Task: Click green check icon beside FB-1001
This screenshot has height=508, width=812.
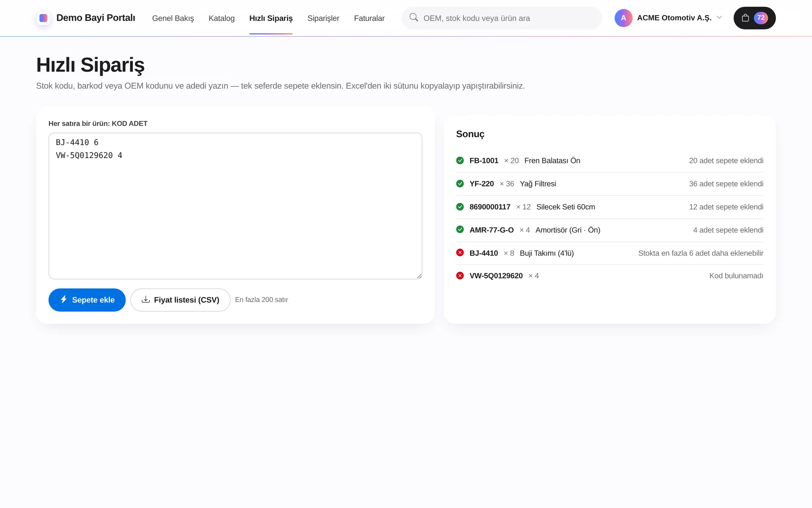Action: pos(460,161)
